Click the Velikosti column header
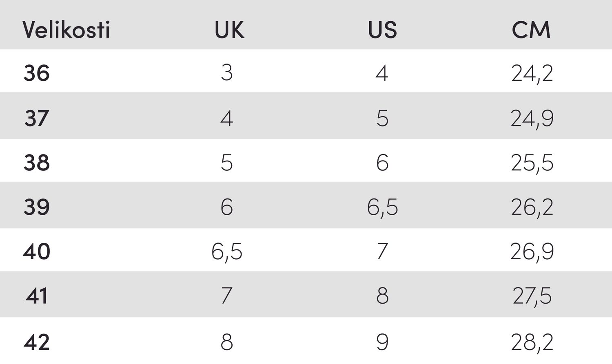Screen dimensions: 612x364 [x=66, y=30]
